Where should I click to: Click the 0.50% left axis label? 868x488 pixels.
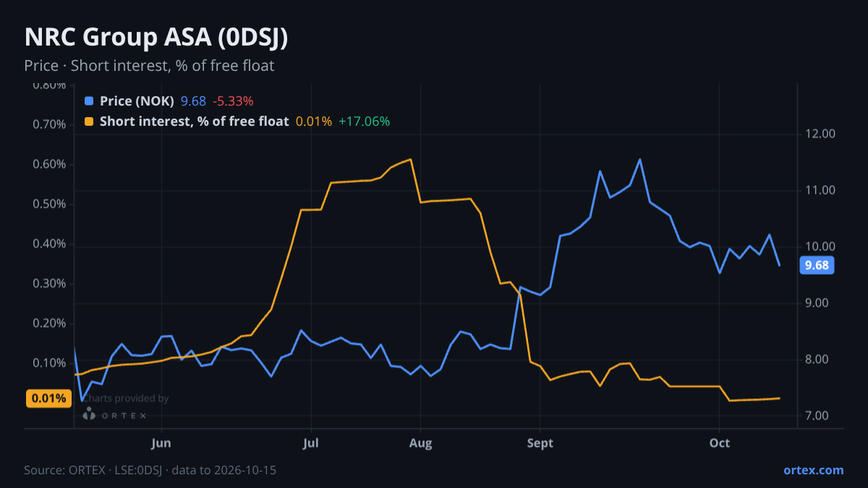(x=49, y=204)
